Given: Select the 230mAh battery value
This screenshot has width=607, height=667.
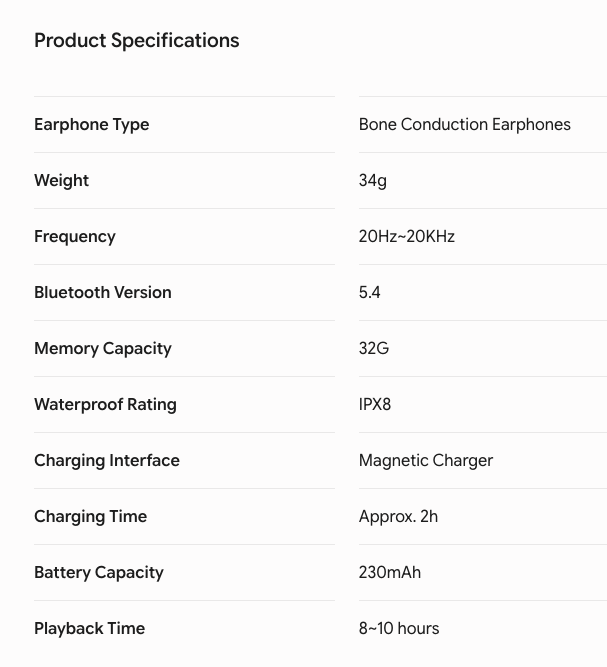Looking at the screenshot, I should [x=390, y=572].
